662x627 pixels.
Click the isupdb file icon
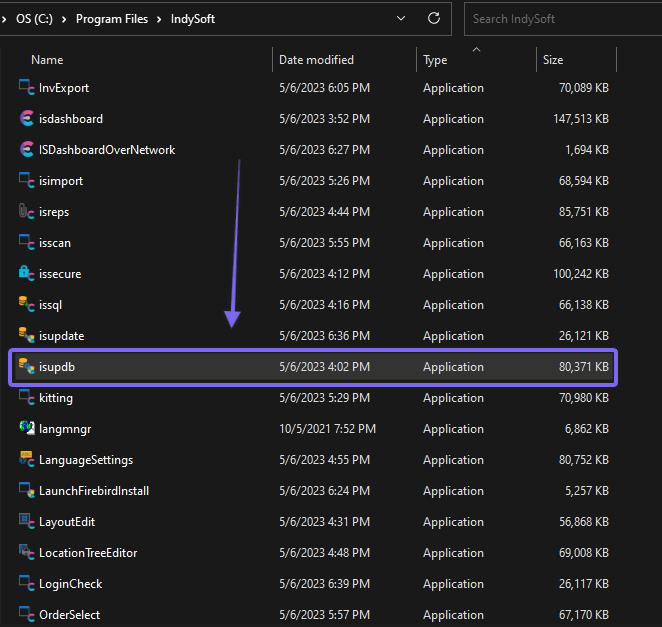27,367
